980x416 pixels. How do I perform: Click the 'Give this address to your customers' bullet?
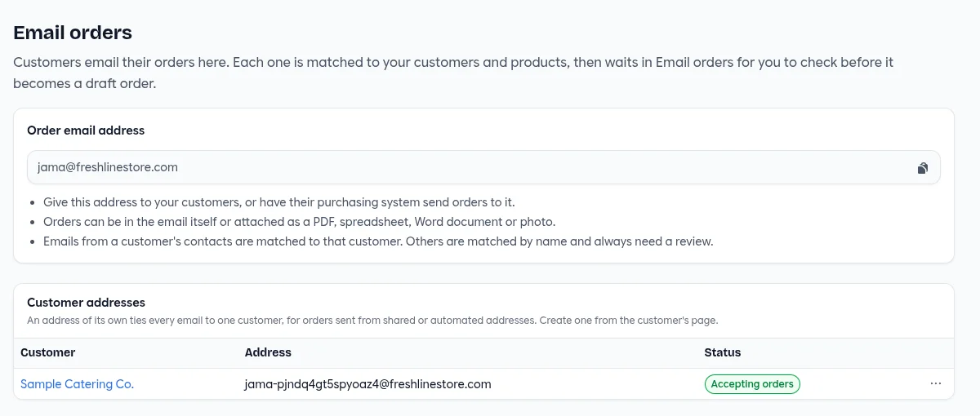coord(278,202)
